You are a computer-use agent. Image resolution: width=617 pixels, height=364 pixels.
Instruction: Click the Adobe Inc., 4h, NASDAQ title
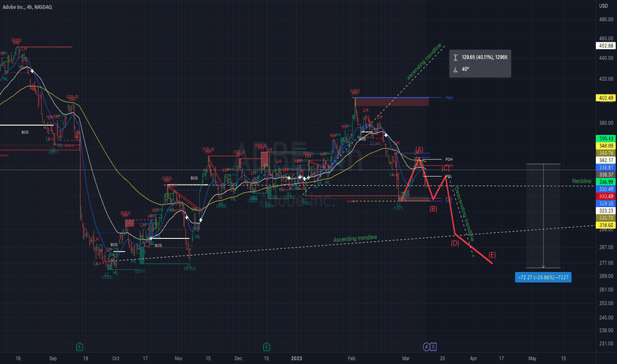coord(27,7)
